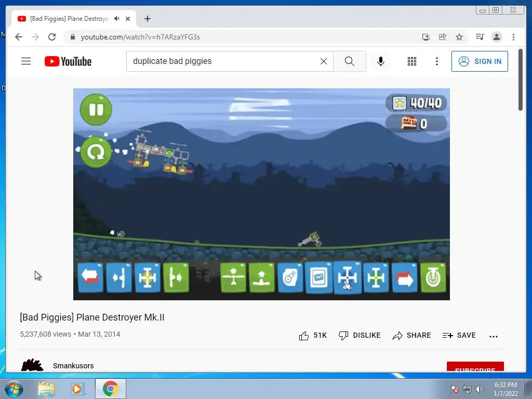Bookmark this page with the star

coord(459,37)
